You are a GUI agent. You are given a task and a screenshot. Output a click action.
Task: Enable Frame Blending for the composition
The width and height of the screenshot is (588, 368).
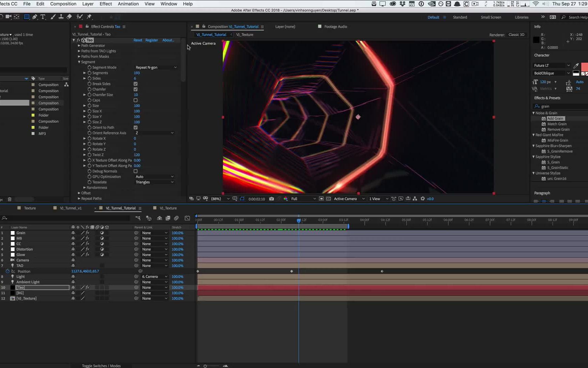click(168, 218)
